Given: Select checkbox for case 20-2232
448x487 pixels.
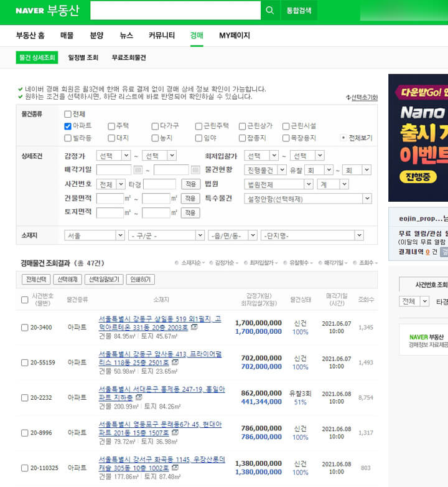Looking at the screenshot, I should (24, 397).
